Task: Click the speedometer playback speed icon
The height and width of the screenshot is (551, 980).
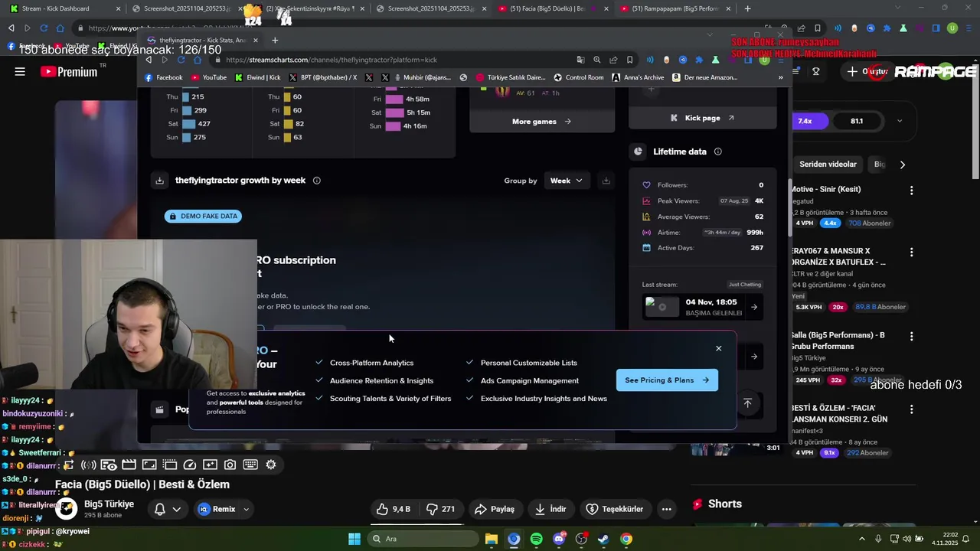Action: pyautogui.click(x=190, y=465)
